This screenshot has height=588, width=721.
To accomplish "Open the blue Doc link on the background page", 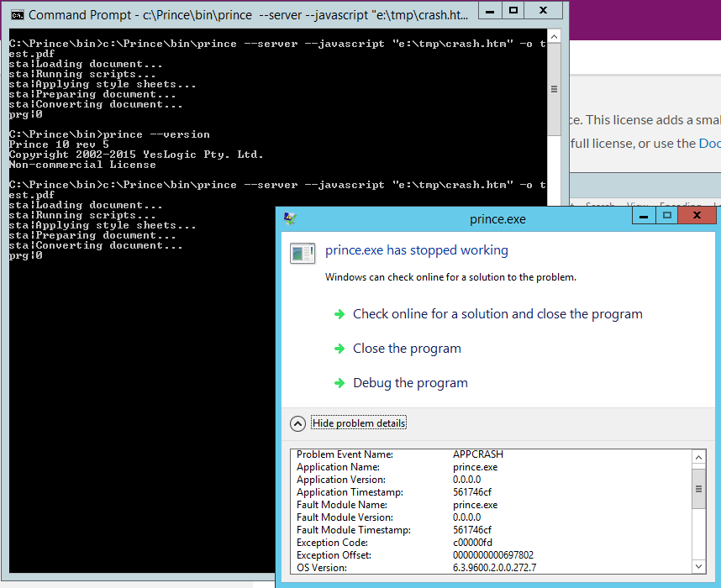I will (709, 144).
